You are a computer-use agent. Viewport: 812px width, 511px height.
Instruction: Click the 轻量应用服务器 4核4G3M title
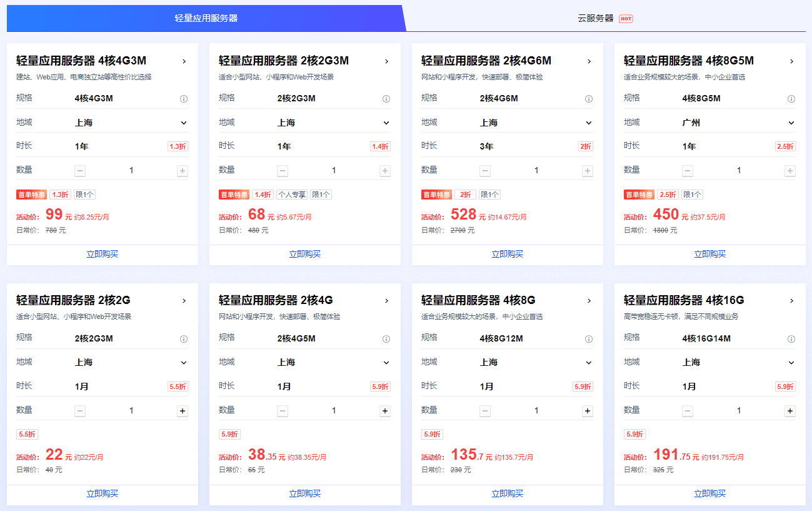click(x=81, y=61)
